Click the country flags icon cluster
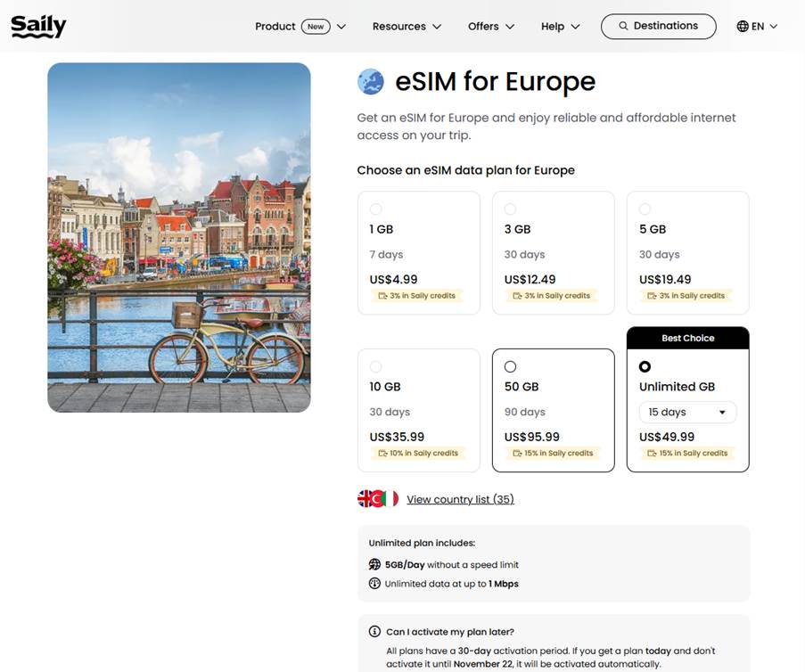This screenshot has height=672, width=805. [x=378, y=499]
